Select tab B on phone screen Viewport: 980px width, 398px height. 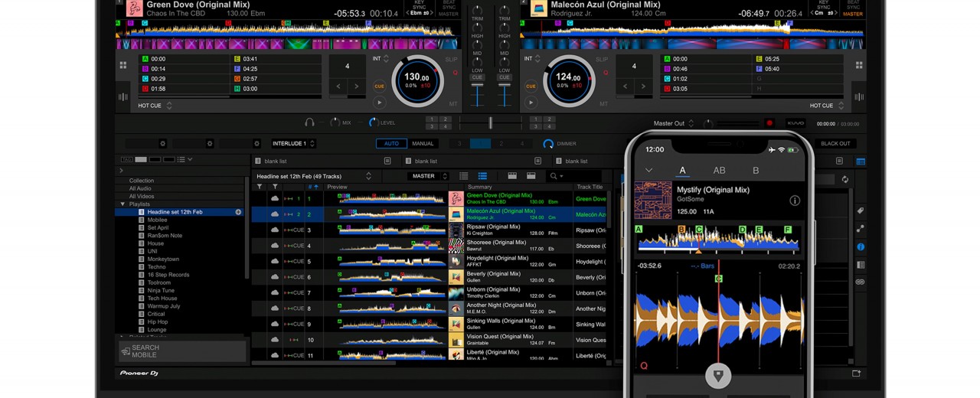pos(756,171)
